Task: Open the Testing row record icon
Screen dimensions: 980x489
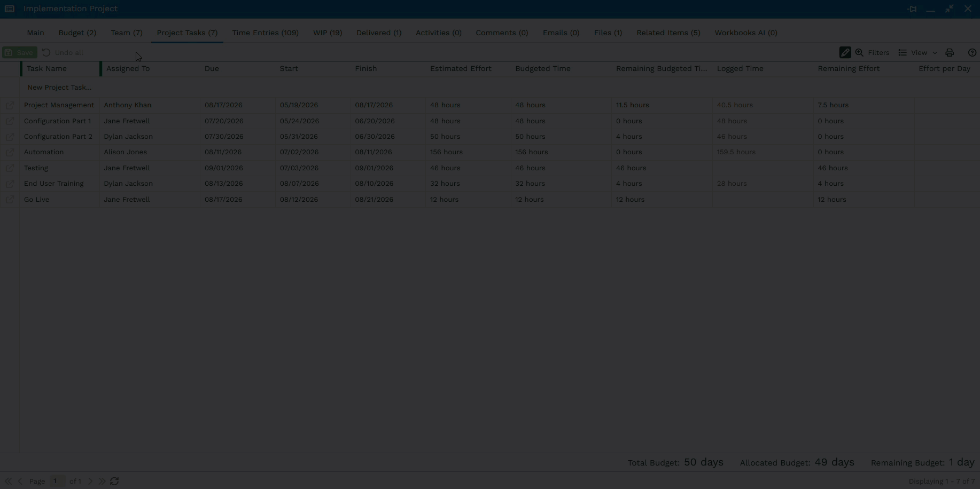Action: (10, 168)
